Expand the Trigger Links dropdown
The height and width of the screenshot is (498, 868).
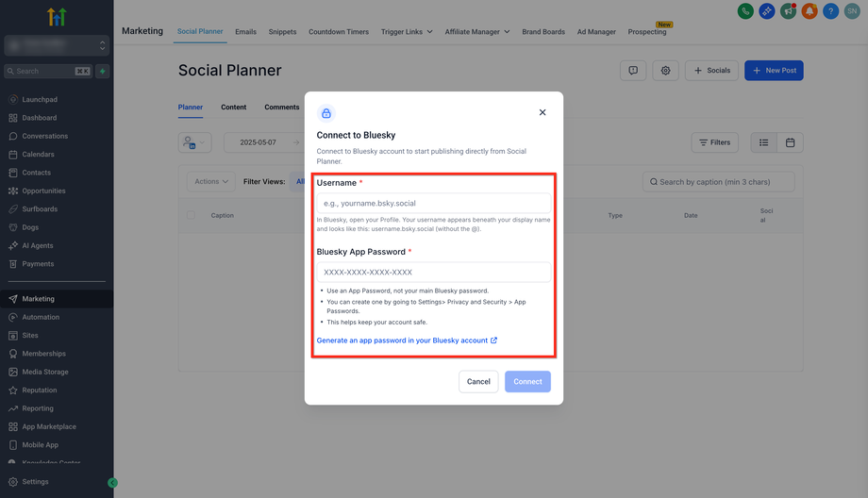pos(407,31)
